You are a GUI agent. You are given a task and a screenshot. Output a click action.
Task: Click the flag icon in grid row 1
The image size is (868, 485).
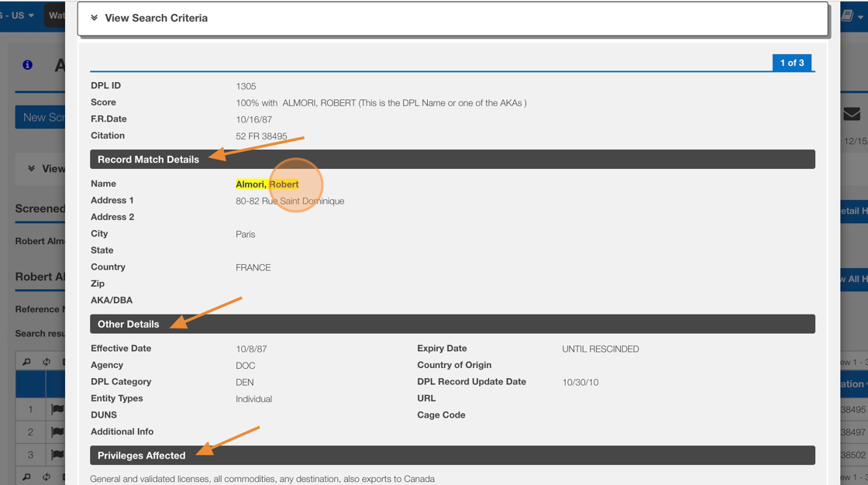(x=57, y=409)
